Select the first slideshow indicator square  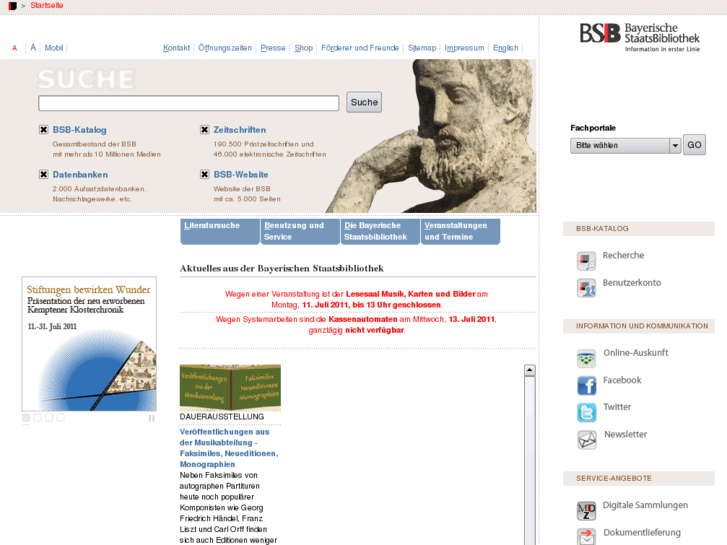[x=26, y=417]
